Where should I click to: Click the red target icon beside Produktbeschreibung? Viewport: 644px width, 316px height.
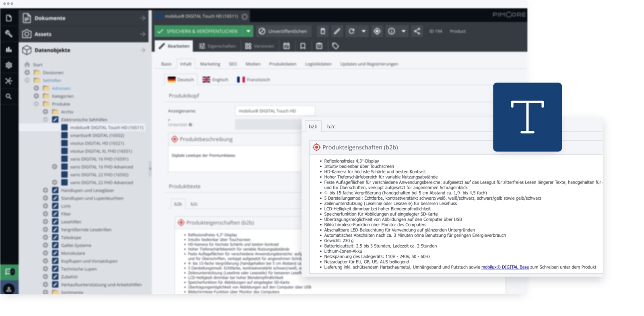(x=175, y=139)
